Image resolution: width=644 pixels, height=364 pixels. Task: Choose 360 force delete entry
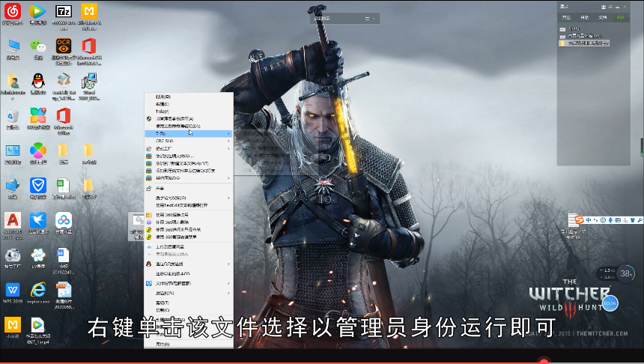tap(189, 222)
